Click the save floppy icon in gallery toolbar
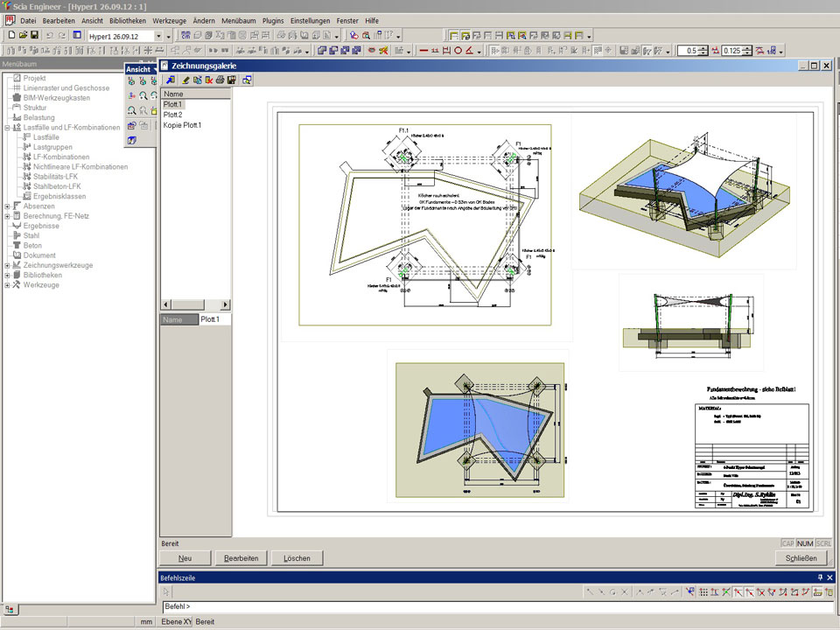Image resolution: width=840 pixels, height=630 pixels. [x=232, y=80]
